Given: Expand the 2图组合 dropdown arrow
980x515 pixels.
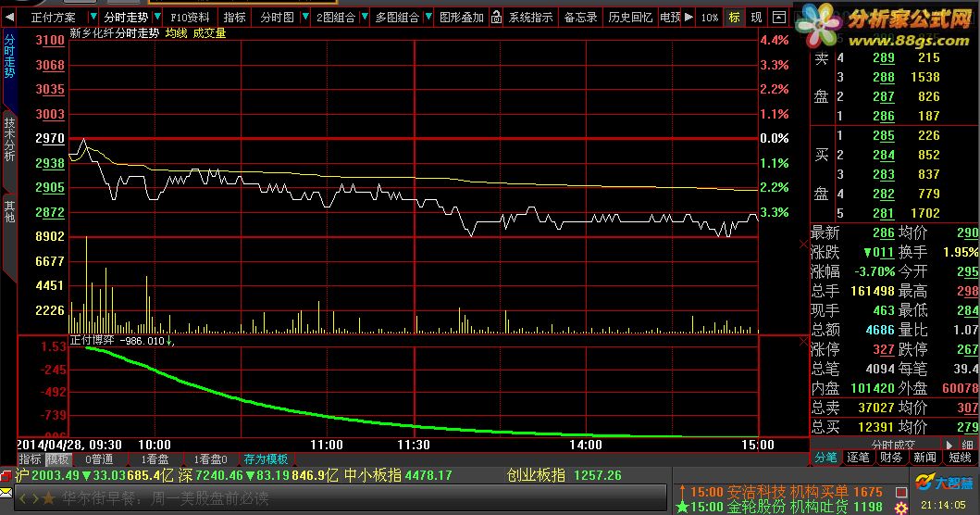Looking at the screenshot, I should 364,17.
